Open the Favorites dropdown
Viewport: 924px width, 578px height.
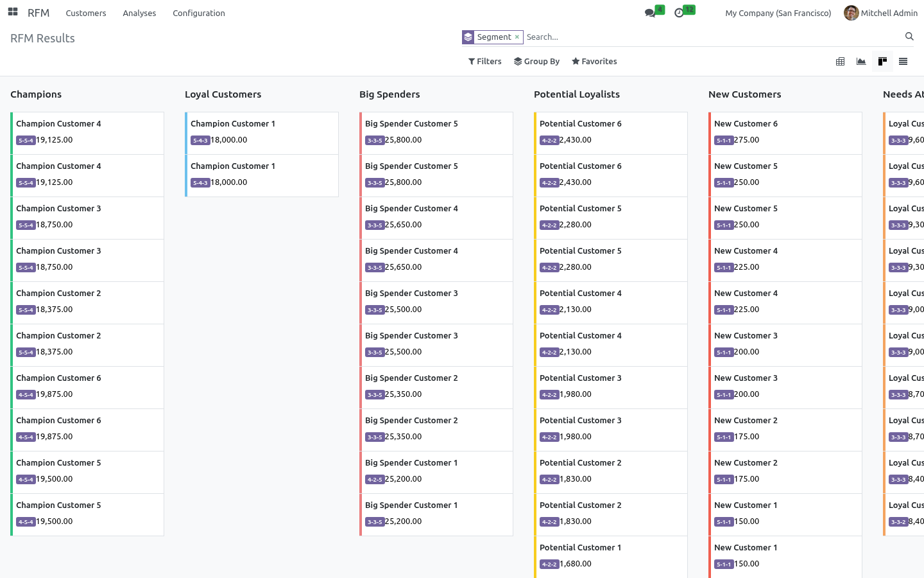(x=594, y=62)
